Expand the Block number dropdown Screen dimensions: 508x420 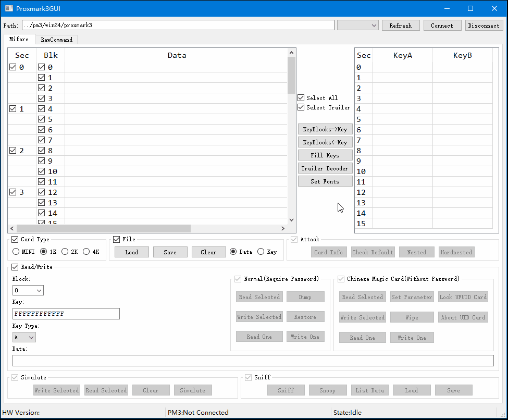[x=28, y=290]
